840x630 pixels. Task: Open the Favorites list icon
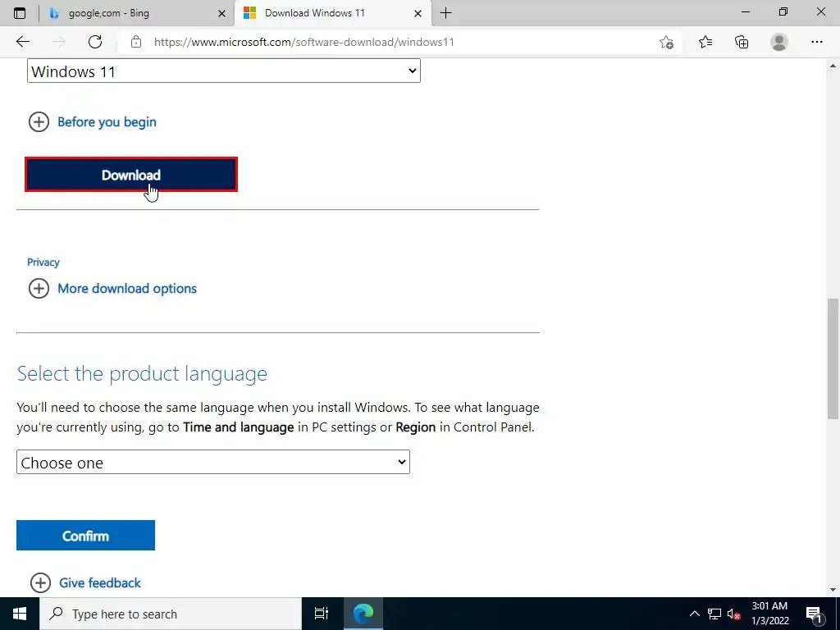[x=705, y=42]
